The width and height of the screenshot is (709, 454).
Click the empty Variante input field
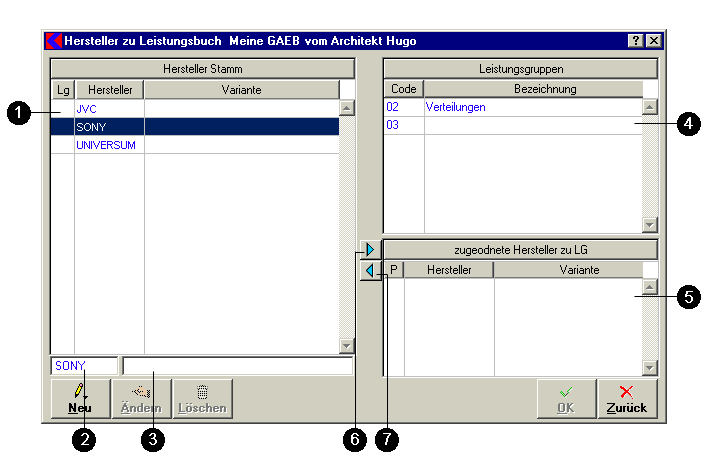click(x=237, y=366)
